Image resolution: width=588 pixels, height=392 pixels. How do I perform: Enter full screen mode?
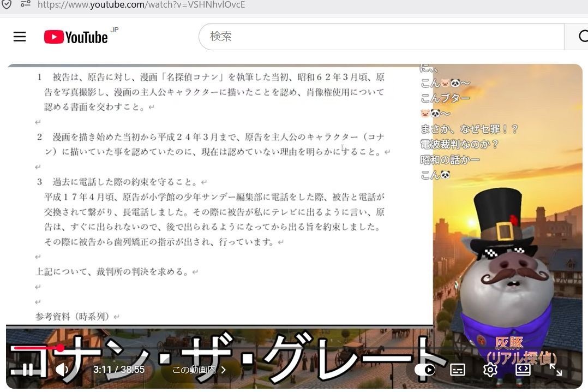555,370
